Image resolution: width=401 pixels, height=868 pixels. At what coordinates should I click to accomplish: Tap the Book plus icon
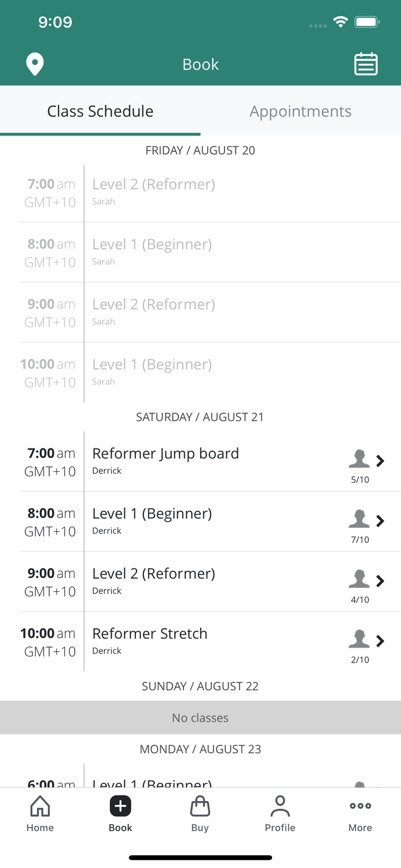pyautogui.click(x=120, y=806)
